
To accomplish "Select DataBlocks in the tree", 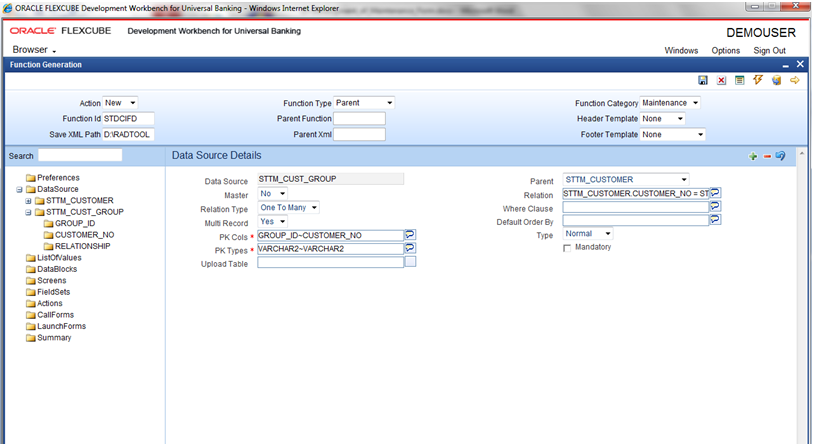I will [x=57, y=269].
